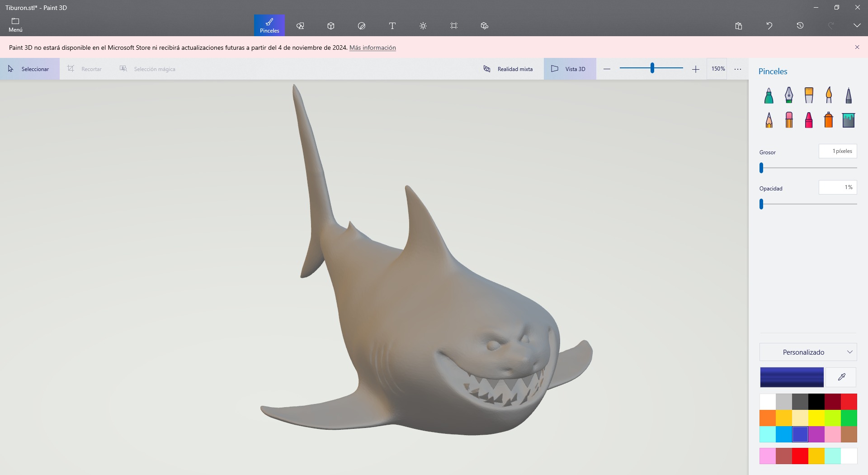Activate the Seleccionar tool
Viewport: 868px width, 475px height.
[x=30, y=69]
